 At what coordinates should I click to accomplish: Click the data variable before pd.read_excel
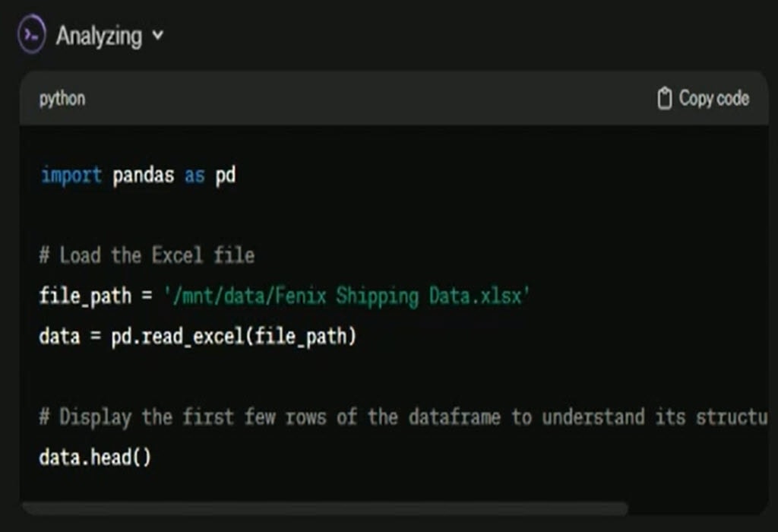tap(59, 336)
